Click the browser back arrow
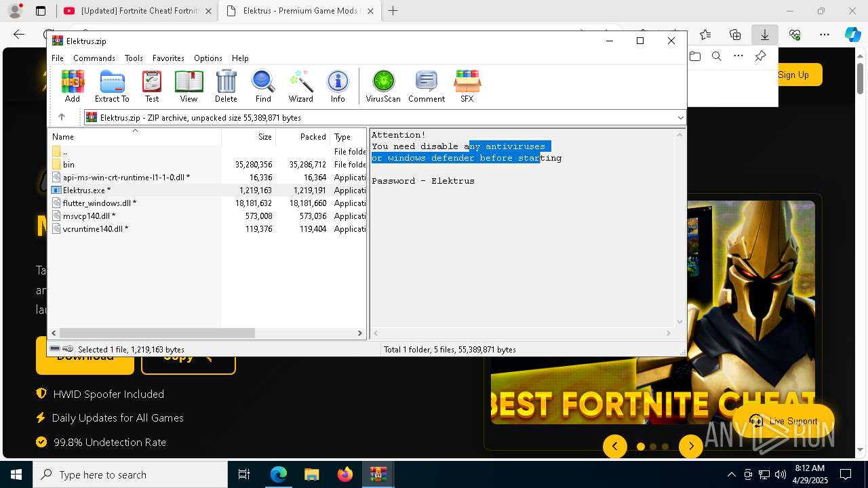The width and height of the screenshot is (868, 488). click(x=19, y=35)
